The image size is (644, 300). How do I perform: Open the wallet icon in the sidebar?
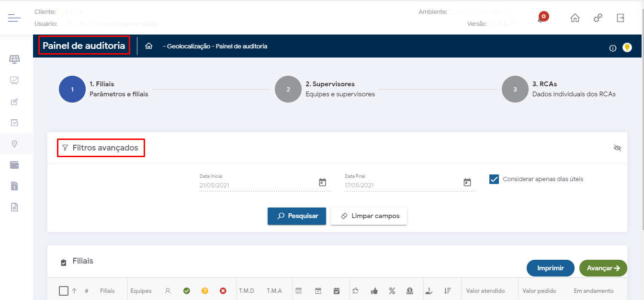click(x=14, y=165)
